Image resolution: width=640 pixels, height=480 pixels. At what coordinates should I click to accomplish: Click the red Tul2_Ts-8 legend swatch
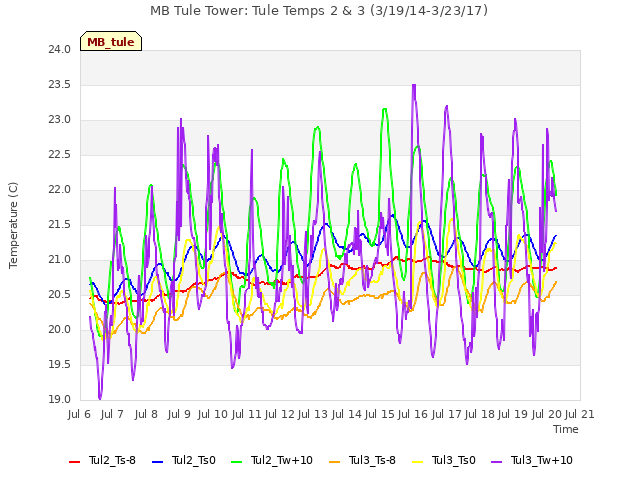tap(74, 462)
